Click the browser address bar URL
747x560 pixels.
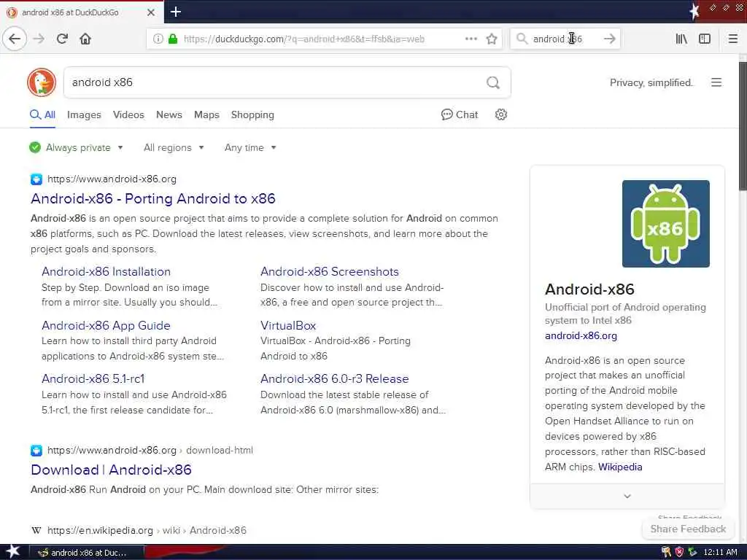point(304,39)
